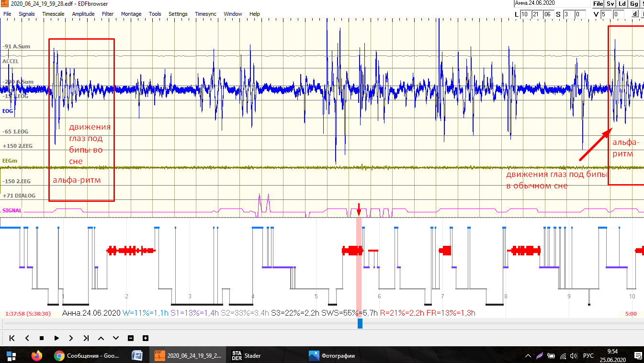Click the L field containing 10
The image size is (644, 363).
(526, 14)
